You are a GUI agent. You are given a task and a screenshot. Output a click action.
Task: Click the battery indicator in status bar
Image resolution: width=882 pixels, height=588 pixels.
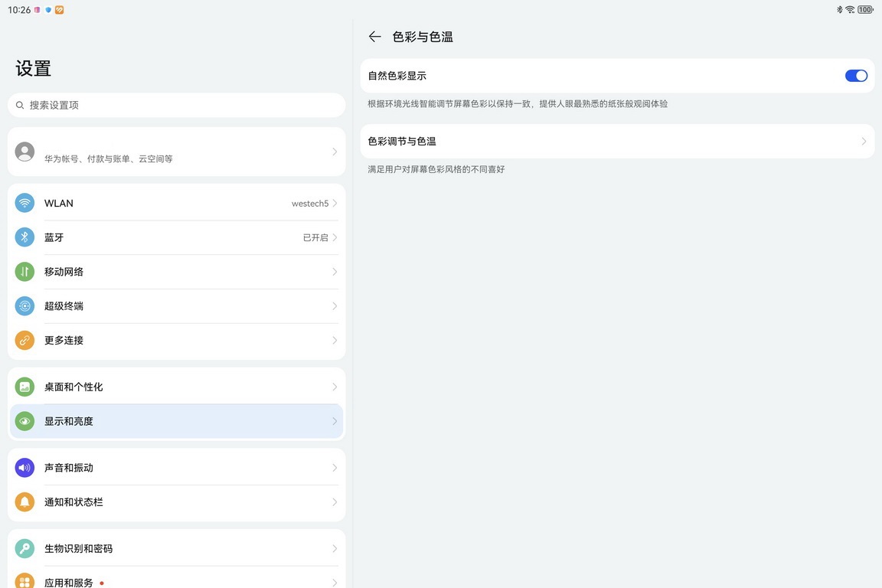click(865, 9)
